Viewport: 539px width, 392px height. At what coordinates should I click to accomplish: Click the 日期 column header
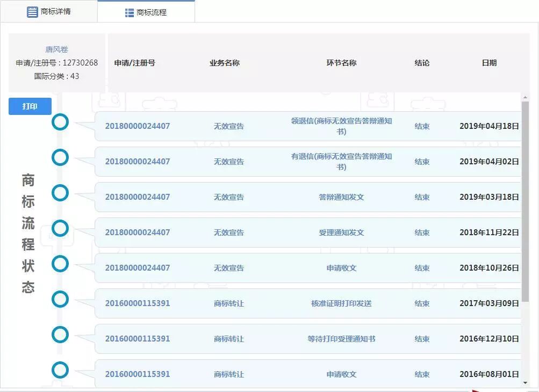[x=489, y=63]
